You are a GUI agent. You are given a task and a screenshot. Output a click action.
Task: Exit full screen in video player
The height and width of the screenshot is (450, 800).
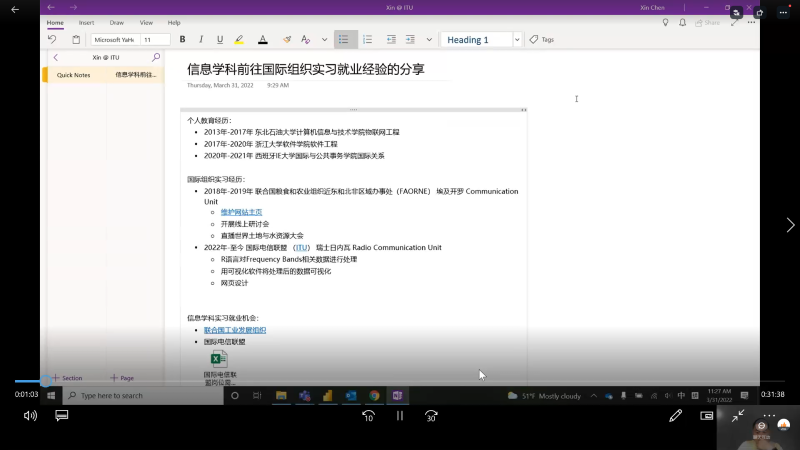pyautogui.click(x=738, y=416)
